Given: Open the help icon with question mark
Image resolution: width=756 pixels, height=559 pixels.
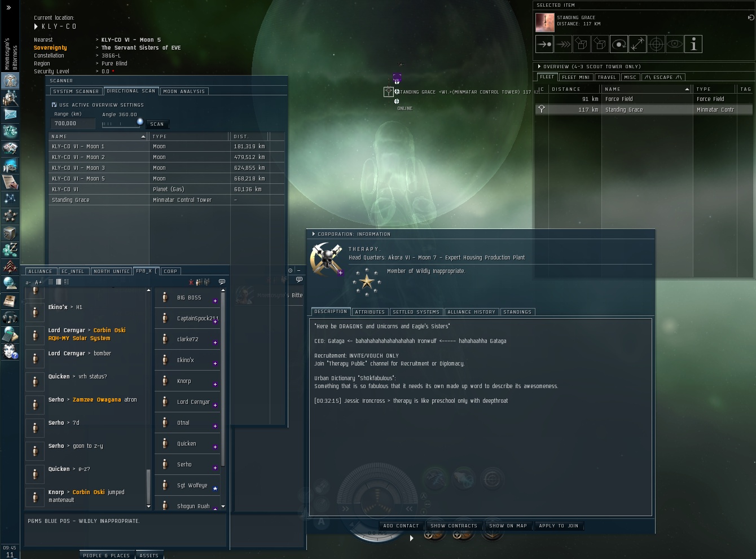Looking at the screenshot, I should coord(10,351).
